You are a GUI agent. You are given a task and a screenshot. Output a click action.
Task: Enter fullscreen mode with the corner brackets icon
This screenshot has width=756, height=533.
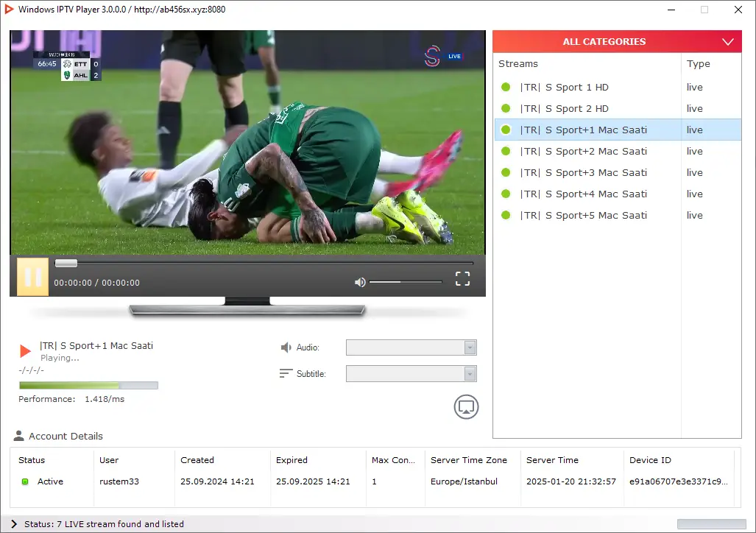[462, 278]
